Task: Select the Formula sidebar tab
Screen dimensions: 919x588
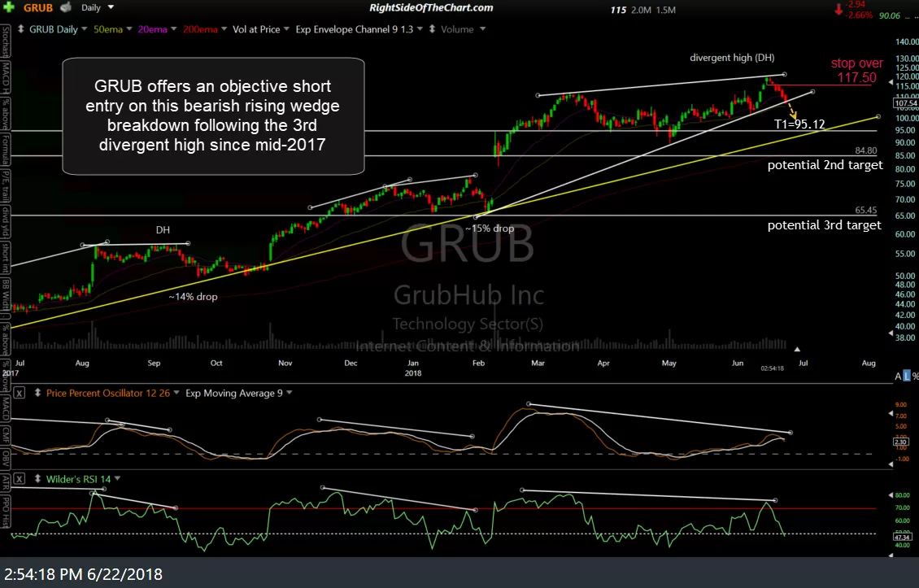Action: 5,151
